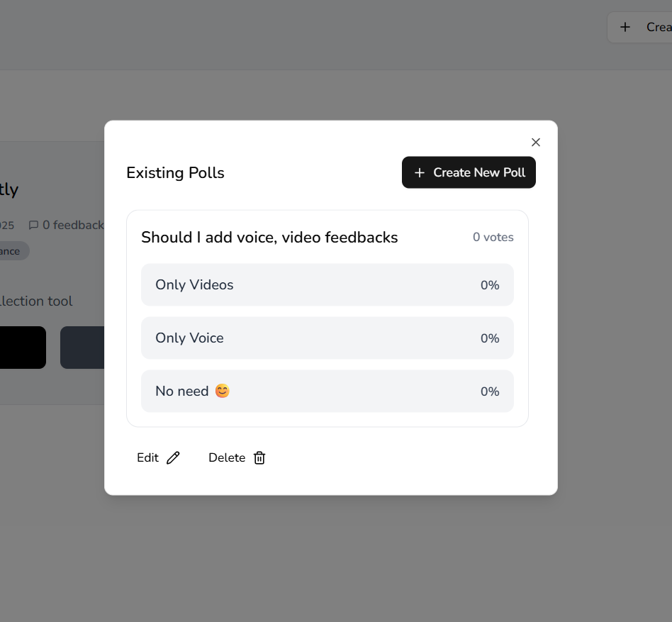Click the trash icon next to Delete
This screenshot has width=672, height=622.
259,458
